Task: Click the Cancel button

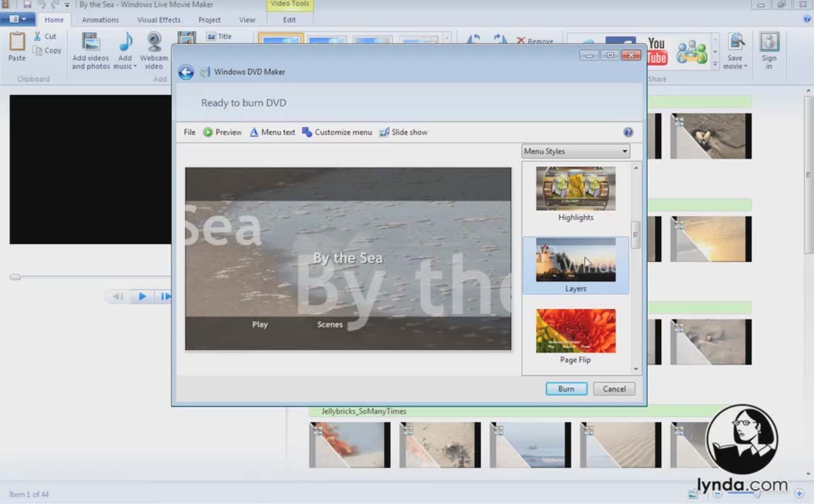Action: click(x=614, y=389)
